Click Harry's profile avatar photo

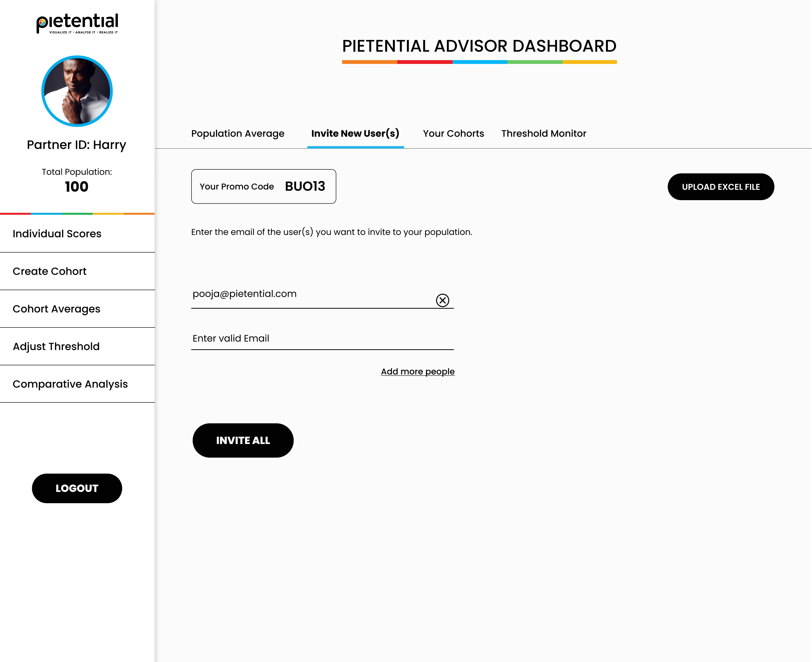point(77,91)
